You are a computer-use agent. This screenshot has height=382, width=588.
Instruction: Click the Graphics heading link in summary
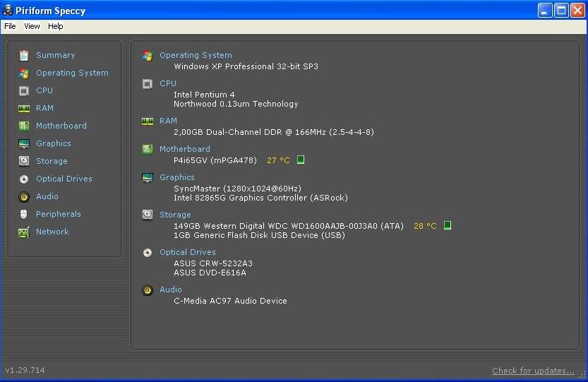tap(177, 177)
